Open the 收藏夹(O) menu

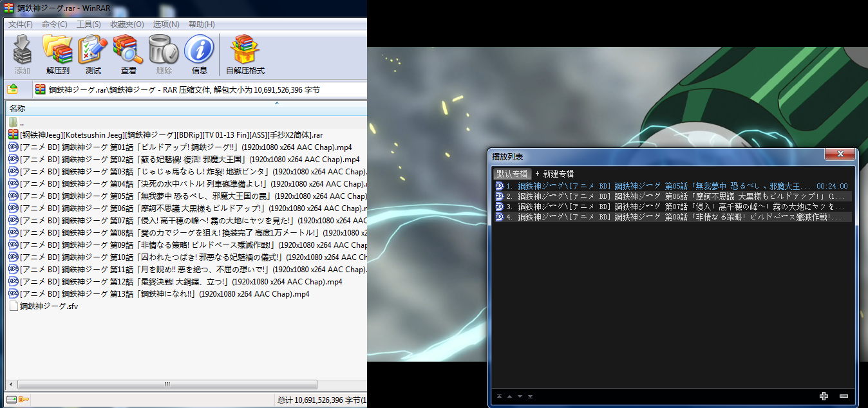(127, 24)
